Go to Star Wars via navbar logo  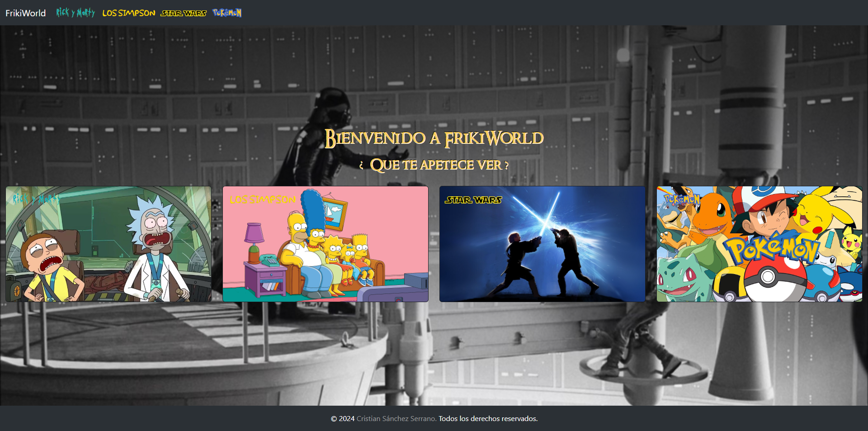(x=184, y=13)
